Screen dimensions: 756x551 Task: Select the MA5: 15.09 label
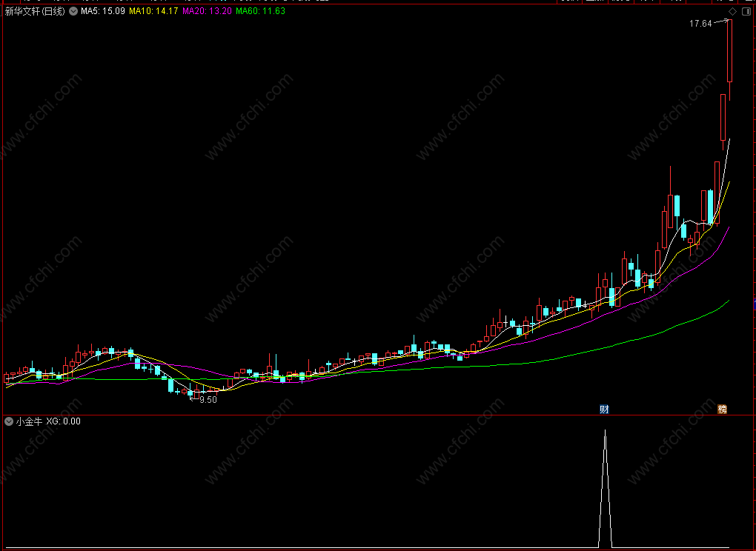point(103,11)
